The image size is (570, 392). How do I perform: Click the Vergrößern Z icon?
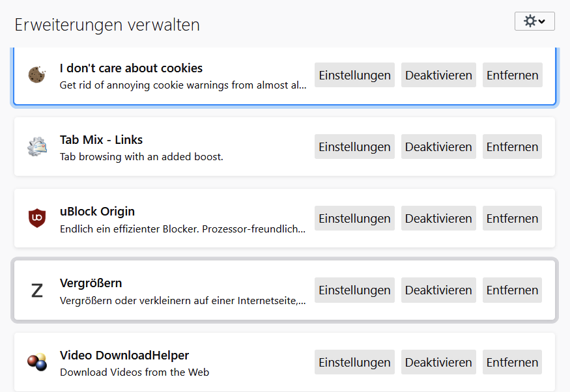point(36,290)
